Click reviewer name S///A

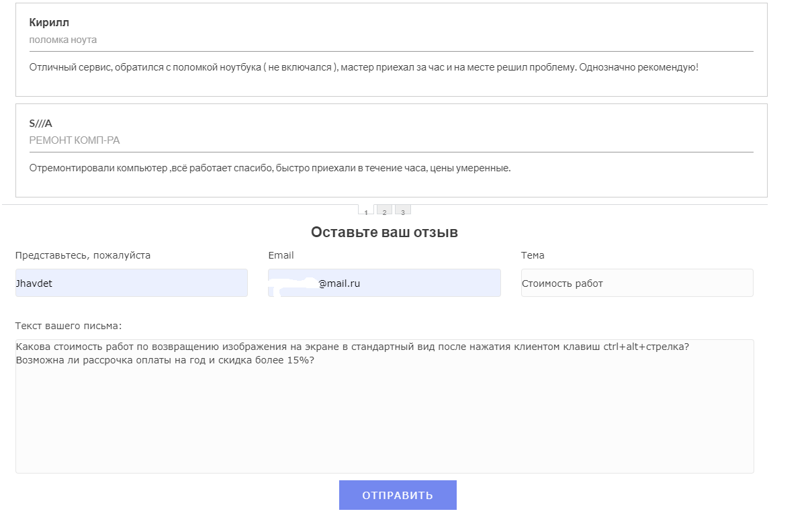[x=40, y=124]
